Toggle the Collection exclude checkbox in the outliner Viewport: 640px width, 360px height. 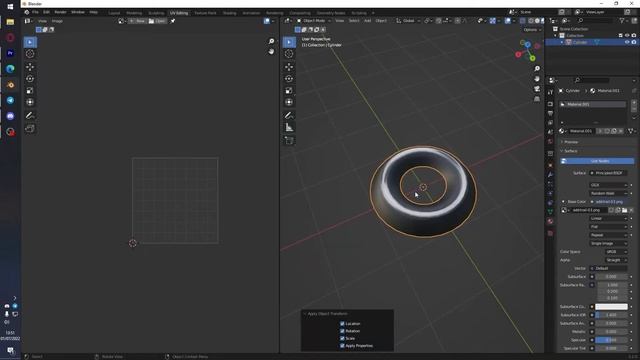tap(621, 36)
